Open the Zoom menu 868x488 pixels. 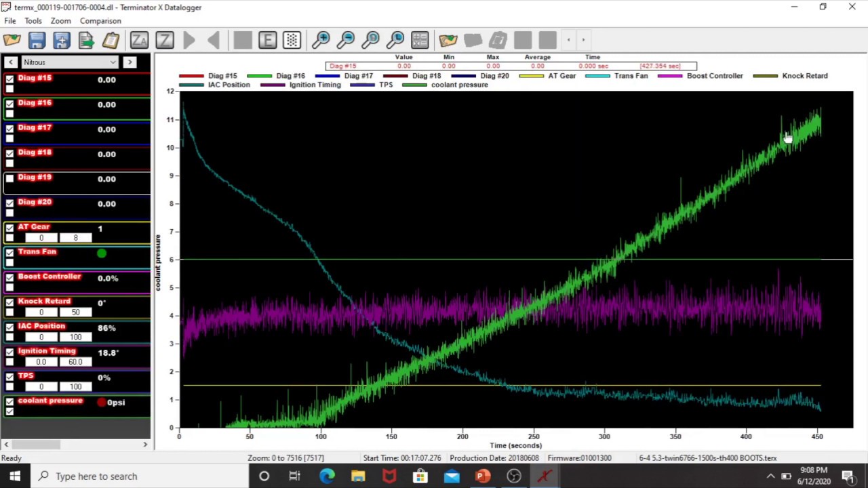(61, 21)
